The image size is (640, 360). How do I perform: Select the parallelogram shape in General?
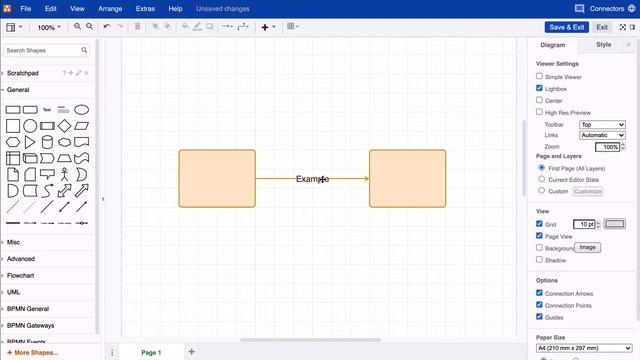pyautogui.click(x=82, y=126)
